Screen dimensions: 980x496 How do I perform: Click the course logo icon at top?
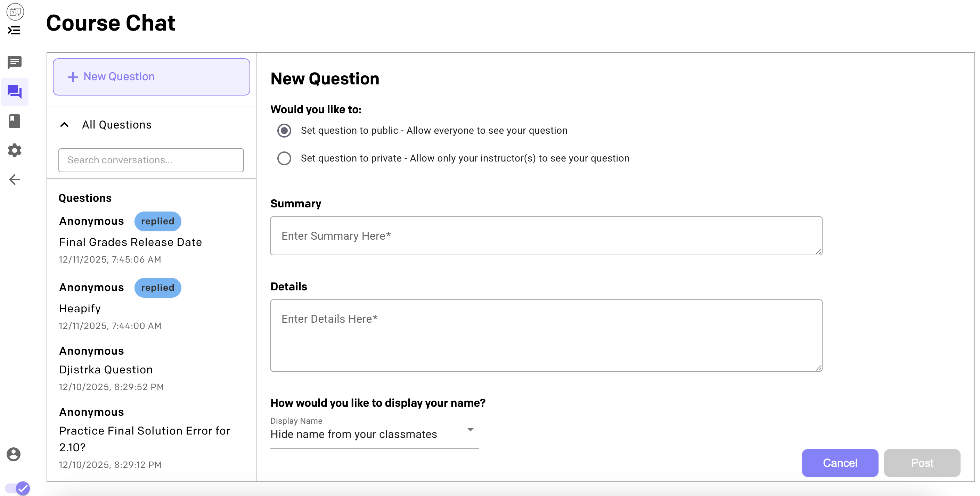pyautogui.click(x=15, y=11)
